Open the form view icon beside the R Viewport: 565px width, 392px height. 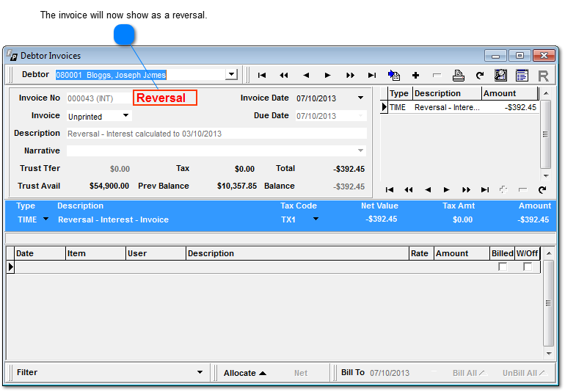[x=522, y=75]
